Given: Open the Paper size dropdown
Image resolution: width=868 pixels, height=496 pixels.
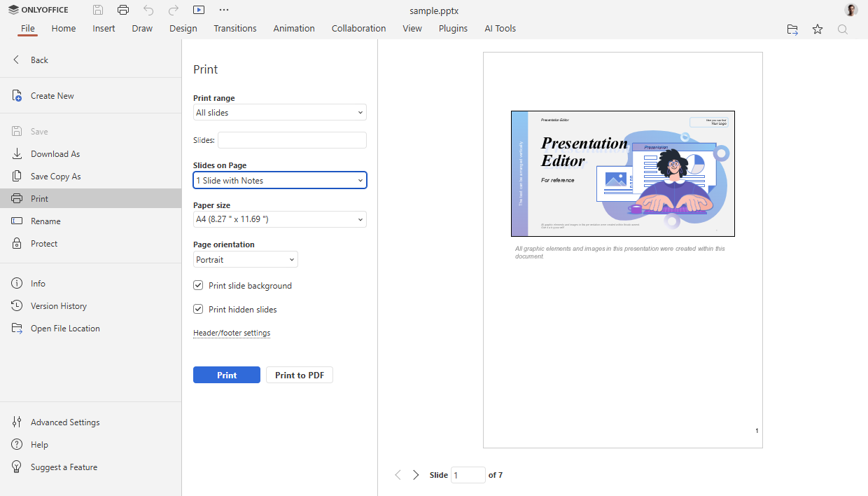Looking at the screenshot, I should pos(280,220).
